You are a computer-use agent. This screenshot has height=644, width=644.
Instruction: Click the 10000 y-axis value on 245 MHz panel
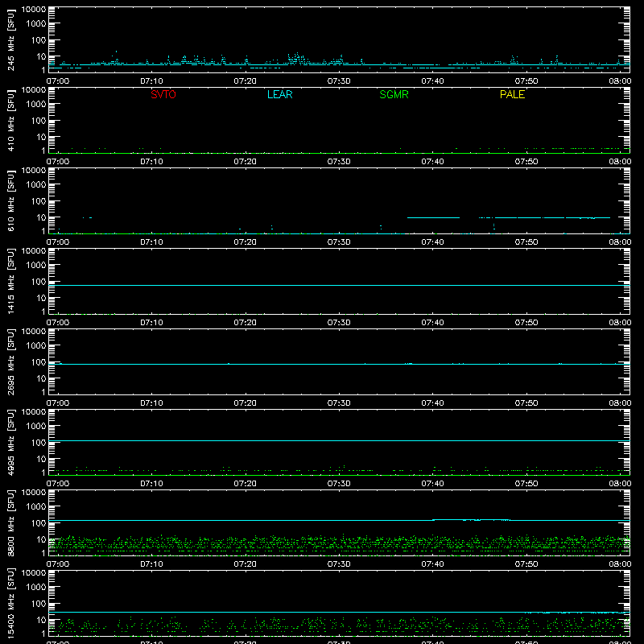point(33,10)
